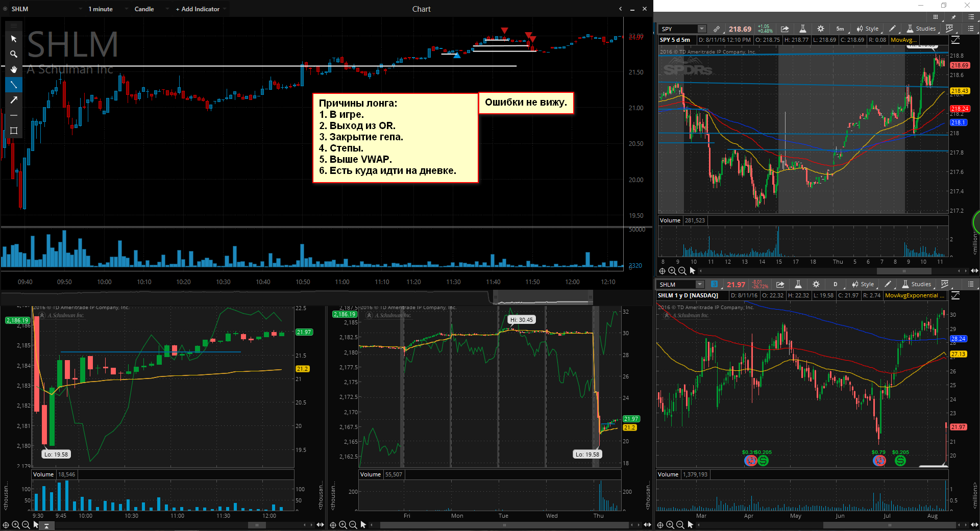Click the green $0.205 S marker in July
The image size is (980, 531).
coord(900,461)
